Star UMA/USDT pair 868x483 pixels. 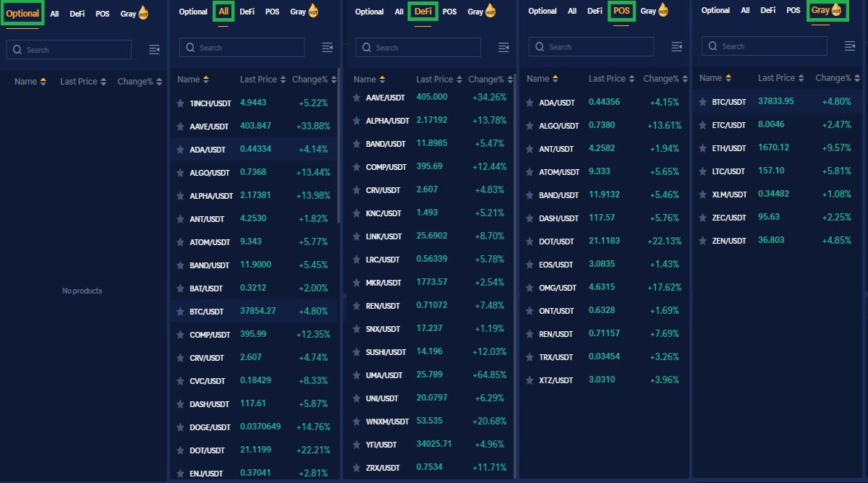357,375
